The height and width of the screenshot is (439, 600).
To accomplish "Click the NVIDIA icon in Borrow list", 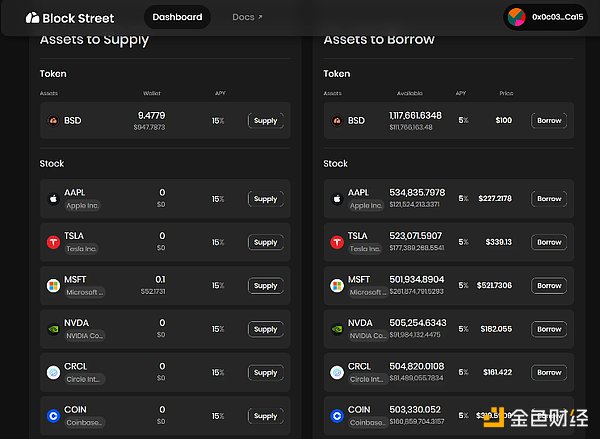I will [337, 329].
